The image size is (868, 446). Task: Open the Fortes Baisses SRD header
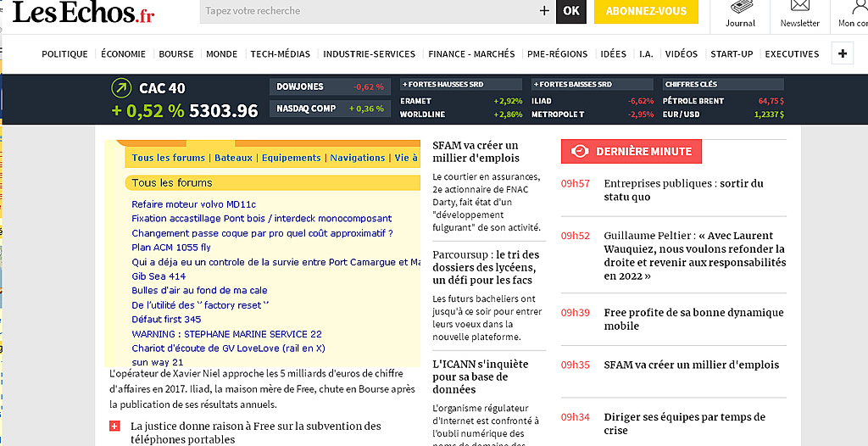(591, 84)
